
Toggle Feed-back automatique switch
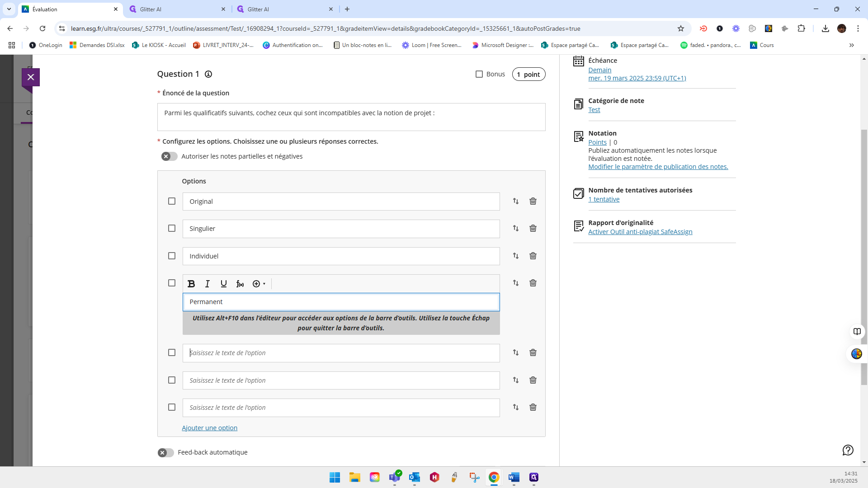pyautogui.click(x=166, y=452)
